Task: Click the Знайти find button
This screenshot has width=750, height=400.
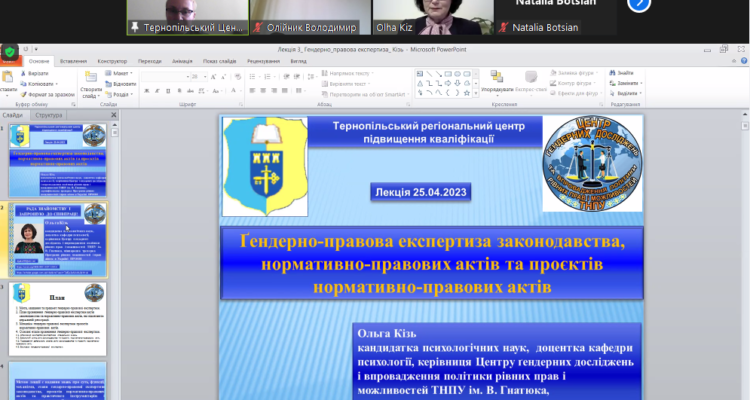Action: [x=621, y=73]
